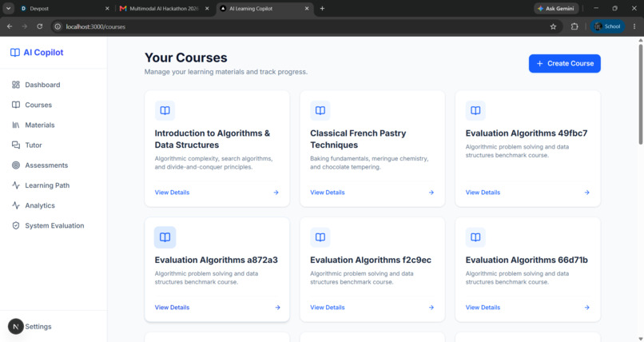
Task: Open Settings in the sidebar
Action: coord(38,327)
